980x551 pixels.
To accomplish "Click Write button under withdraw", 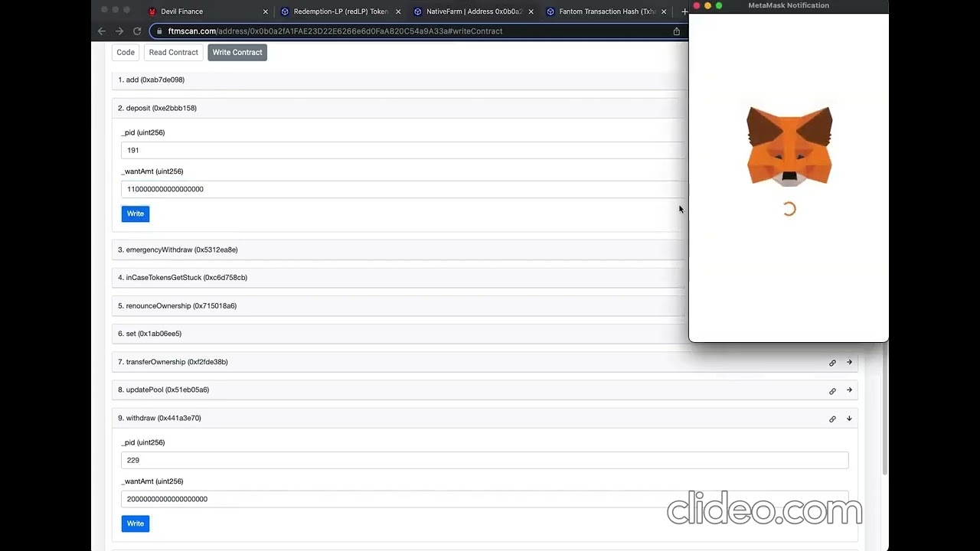I will coord(136,523).
